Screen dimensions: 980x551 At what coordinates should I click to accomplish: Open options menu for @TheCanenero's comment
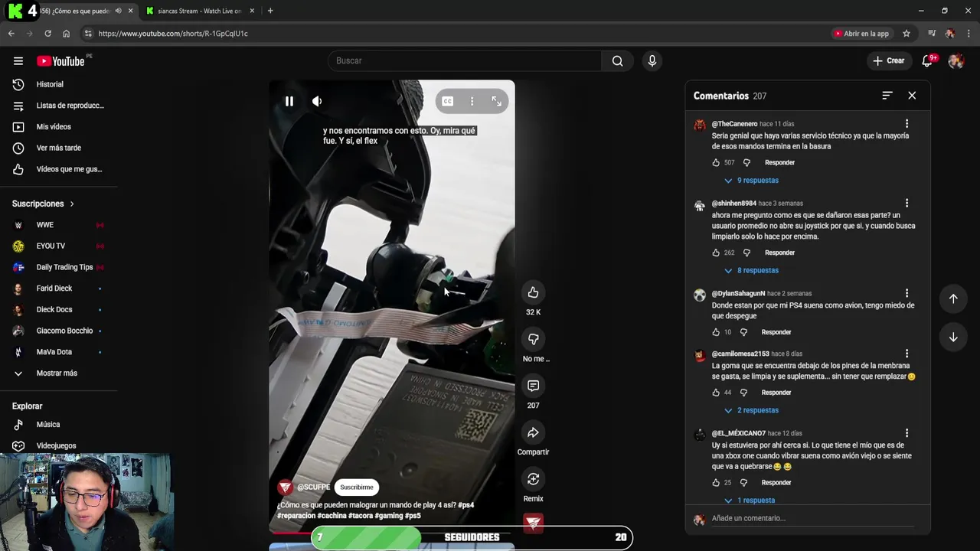point(906,124)
